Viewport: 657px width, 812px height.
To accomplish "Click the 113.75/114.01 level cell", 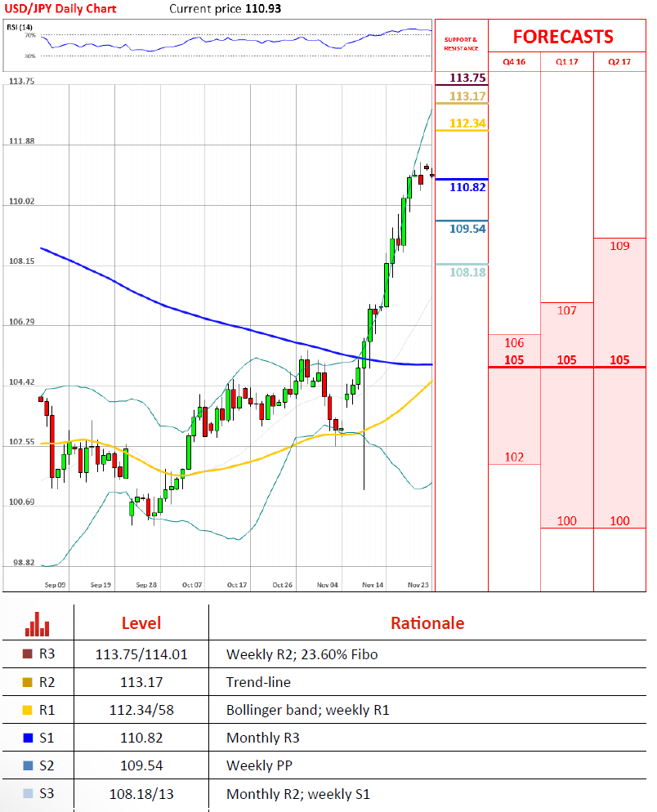I will [x=141, y=654].
